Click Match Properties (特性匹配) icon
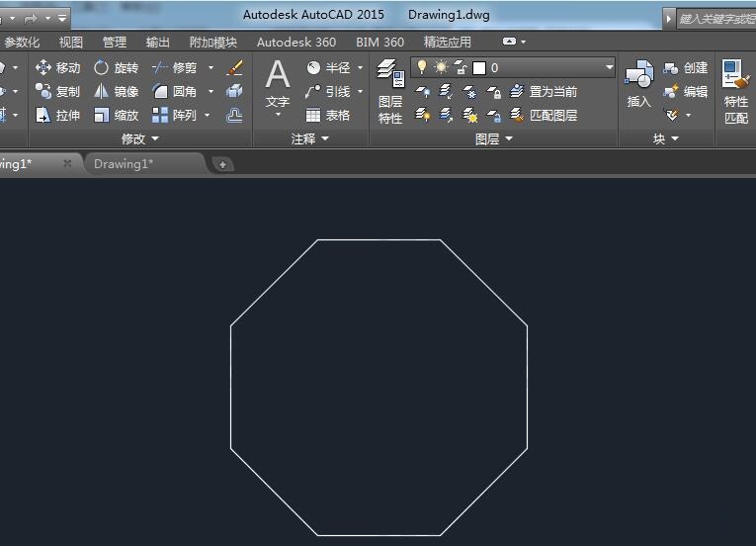The image size is (756, 546). (736, 92)
